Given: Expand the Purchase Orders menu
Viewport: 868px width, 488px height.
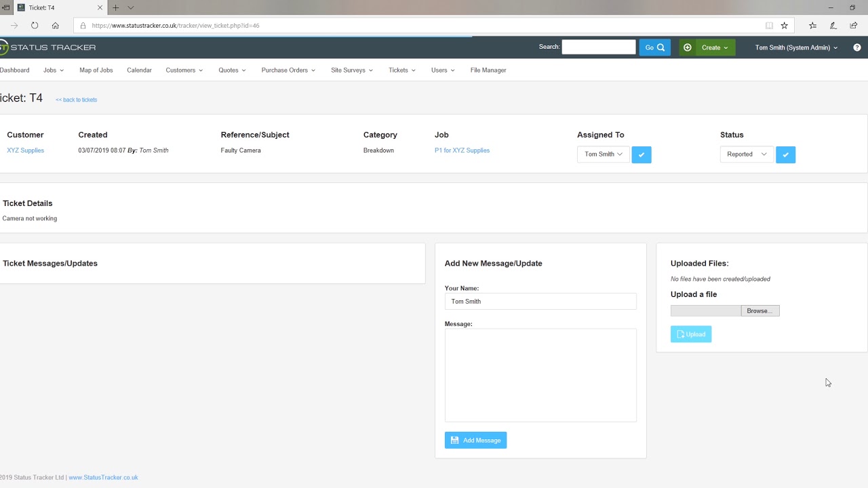Looking at the screenshot, I should 288,70.
